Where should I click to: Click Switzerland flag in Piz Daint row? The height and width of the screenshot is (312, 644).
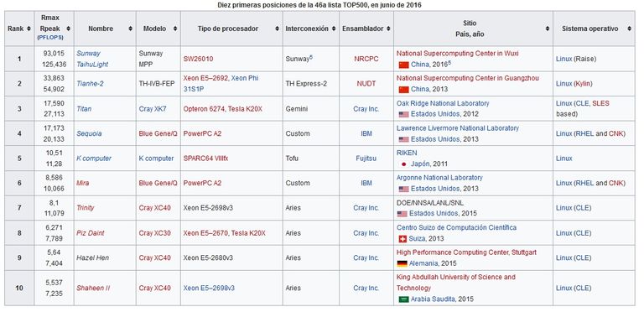[x=402, y=238]
